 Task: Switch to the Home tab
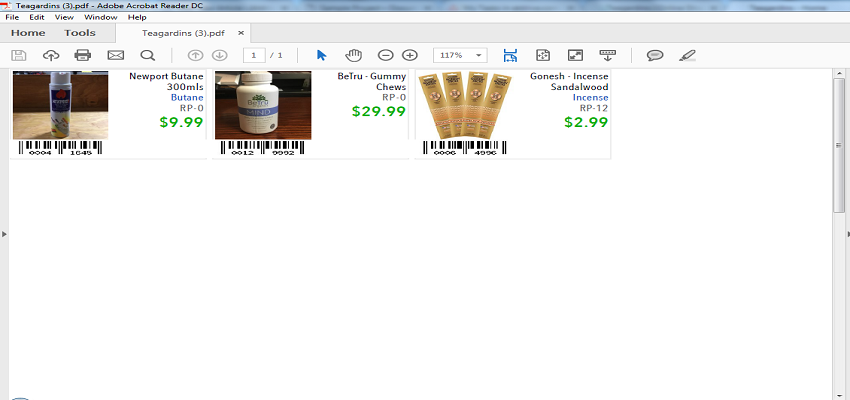(28, 33)
